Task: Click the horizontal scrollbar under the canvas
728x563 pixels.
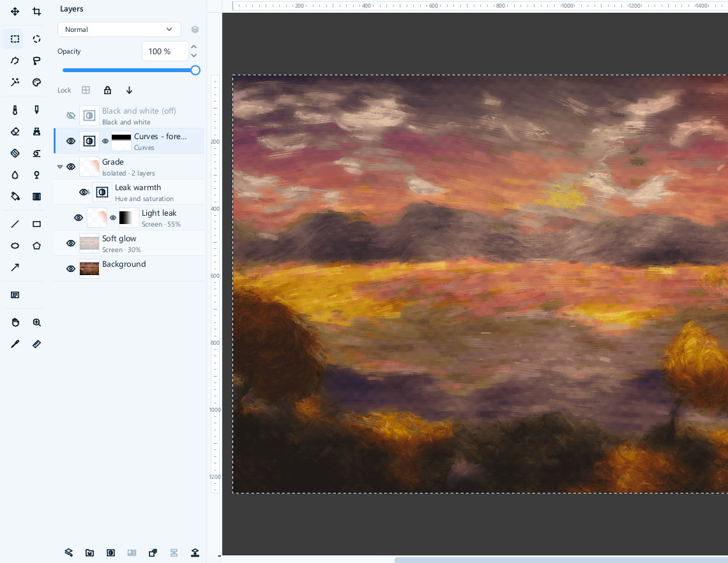Action: [x=561, y=560]
